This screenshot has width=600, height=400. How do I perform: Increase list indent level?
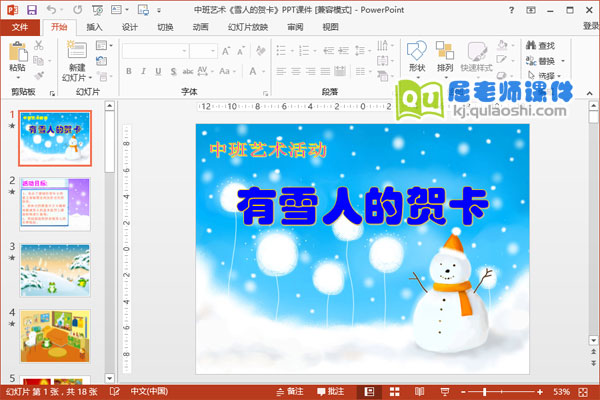click(x=344, y=51)
